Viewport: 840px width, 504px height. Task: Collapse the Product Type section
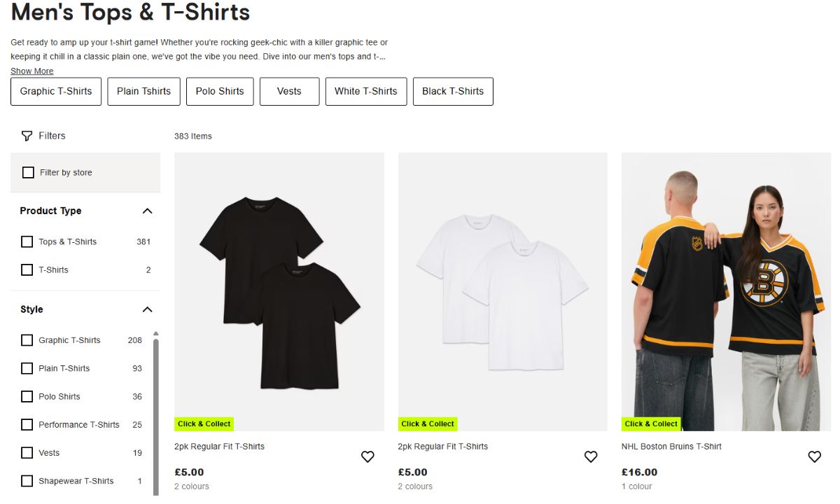point(147,211)
